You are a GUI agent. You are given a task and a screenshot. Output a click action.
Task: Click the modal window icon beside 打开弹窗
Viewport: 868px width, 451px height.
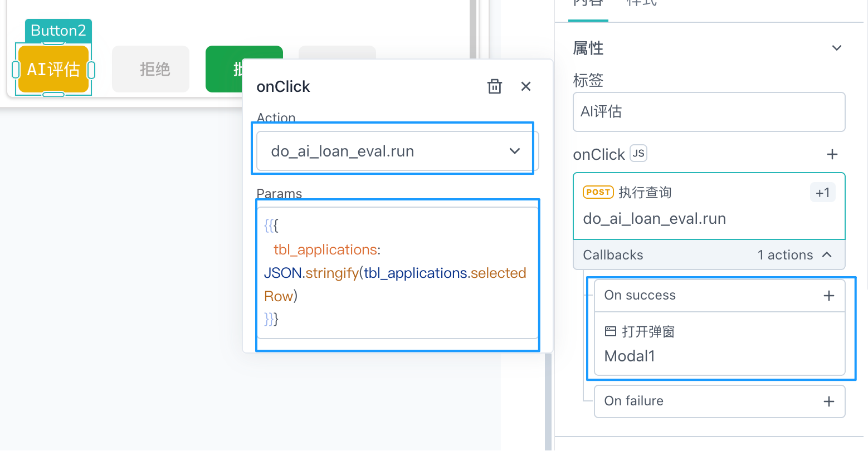tap(610, 332)
